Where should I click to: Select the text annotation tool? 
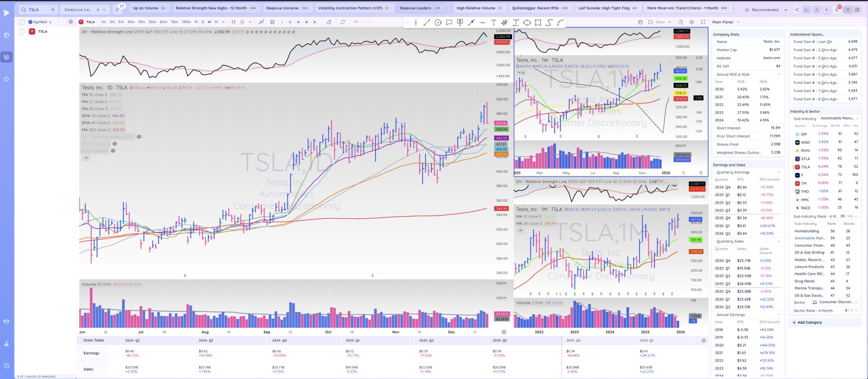coord(494,23)
